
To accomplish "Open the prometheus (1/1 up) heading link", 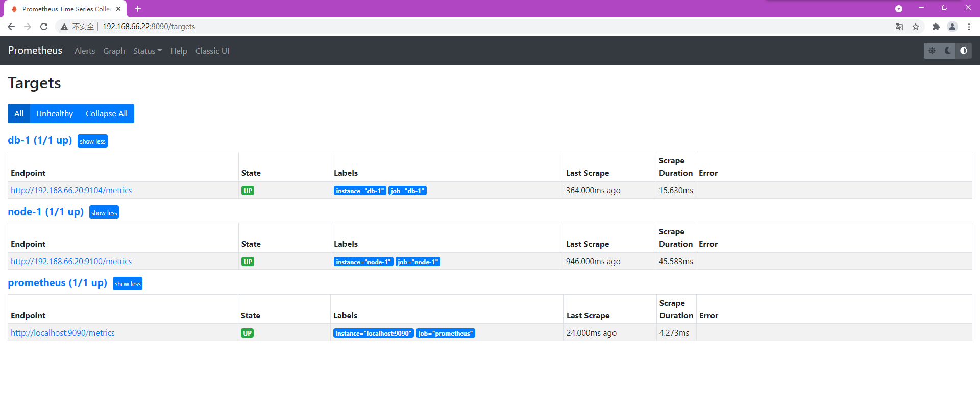I will pyautogui.click(x=58, y=282).
